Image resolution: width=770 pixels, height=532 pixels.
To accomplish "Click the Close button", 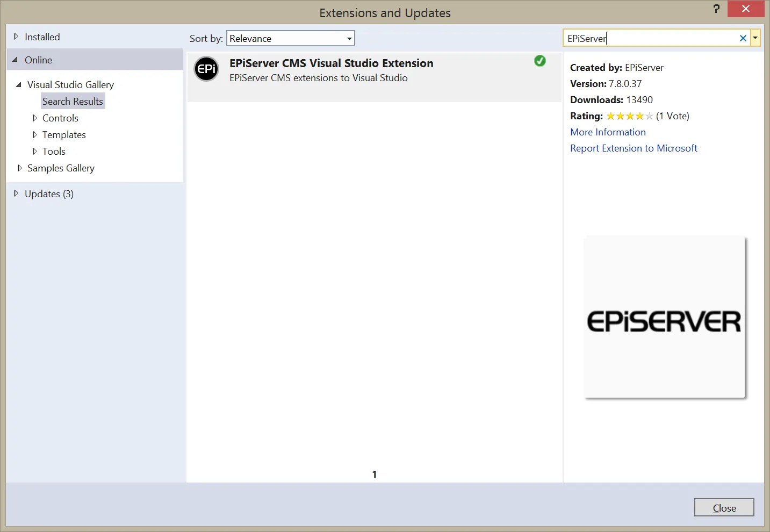I will pyautogui.click(x=724, y=507).
